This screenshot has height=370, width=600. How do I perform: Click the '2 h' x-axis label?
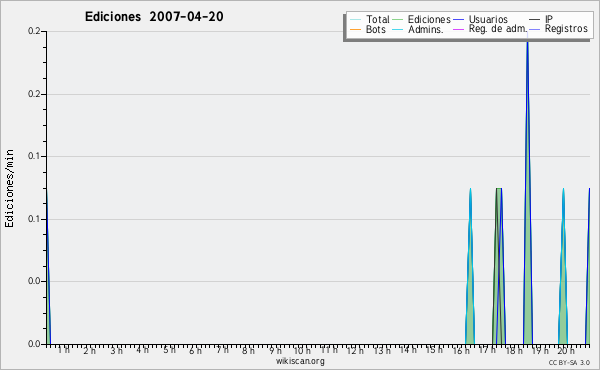[x=90, y=351]
